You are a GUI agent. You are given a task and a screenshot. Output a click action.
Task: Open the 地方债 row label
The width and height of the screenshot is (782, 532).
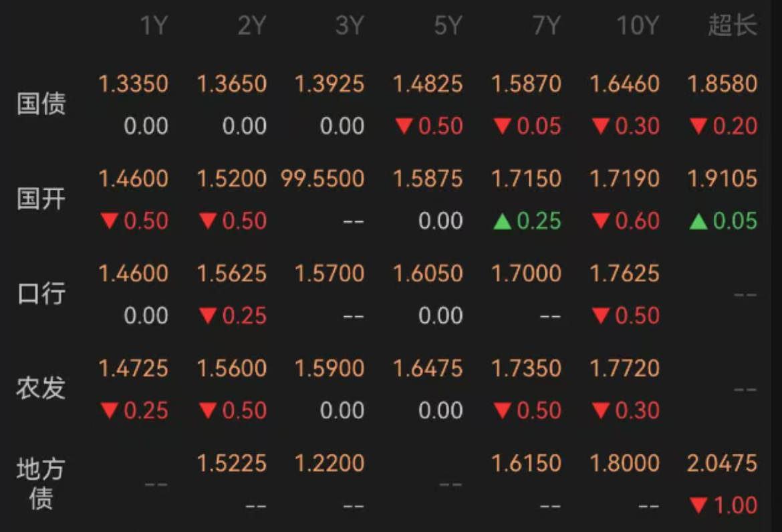point(41,484)
